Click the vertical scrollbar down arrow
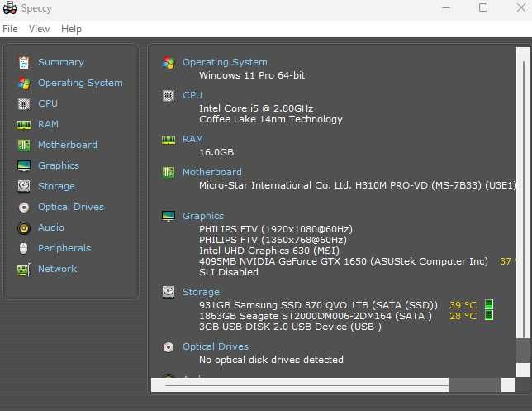 [x=523, y=370]
